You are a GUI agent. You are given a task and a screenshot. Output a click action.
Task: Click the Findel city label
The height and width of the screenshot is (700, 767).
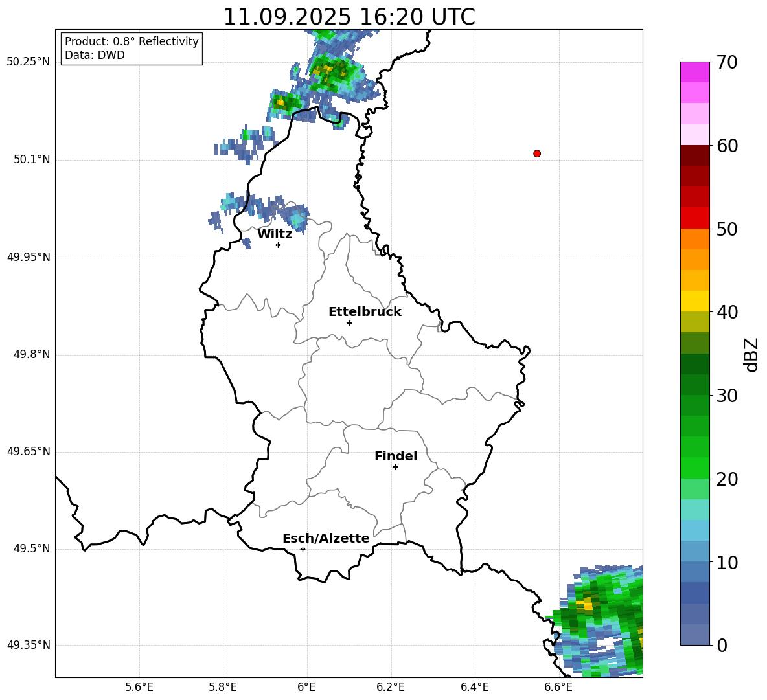396,456
